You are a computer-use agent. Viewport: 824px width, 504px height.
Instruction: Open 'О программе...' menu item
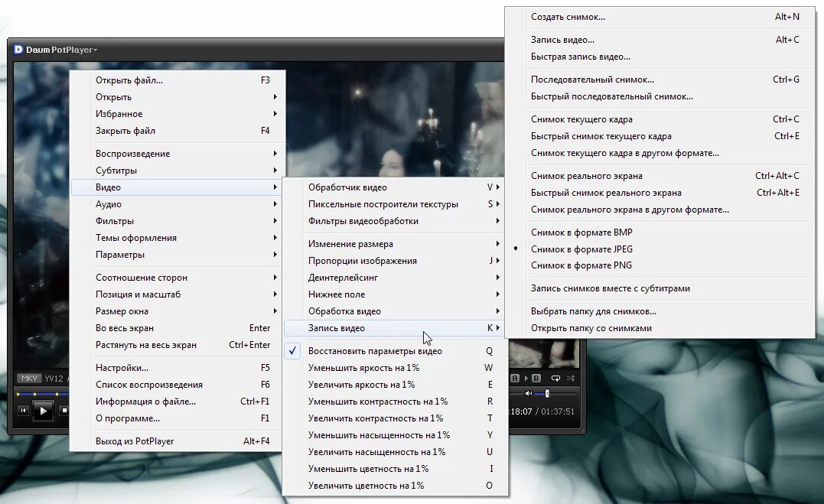coord(178,418)
